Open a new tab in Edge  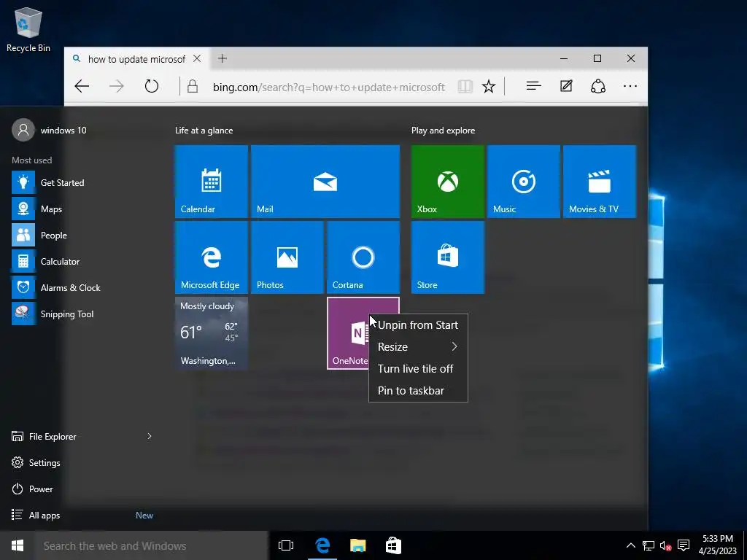(x=222, y=58)
